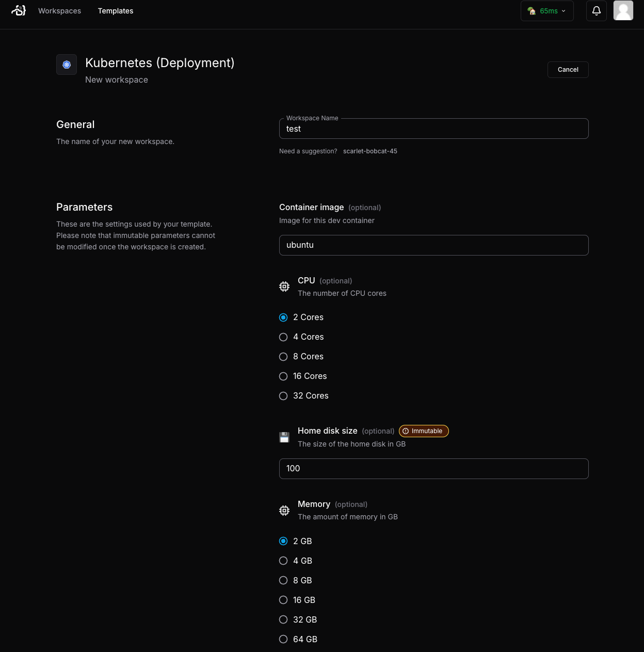Go to Templates in top navigation

(x=116, y=11)
